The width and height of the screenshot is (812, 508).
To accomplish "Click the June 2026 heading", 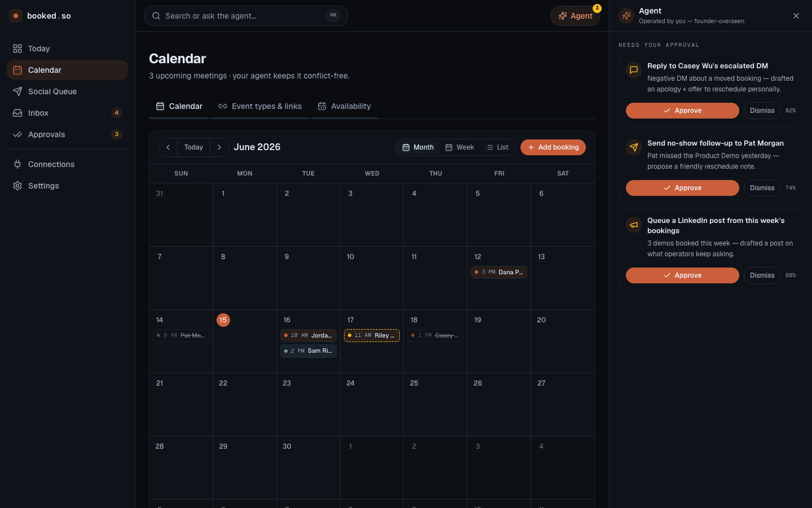I will (x=257, y=147).
